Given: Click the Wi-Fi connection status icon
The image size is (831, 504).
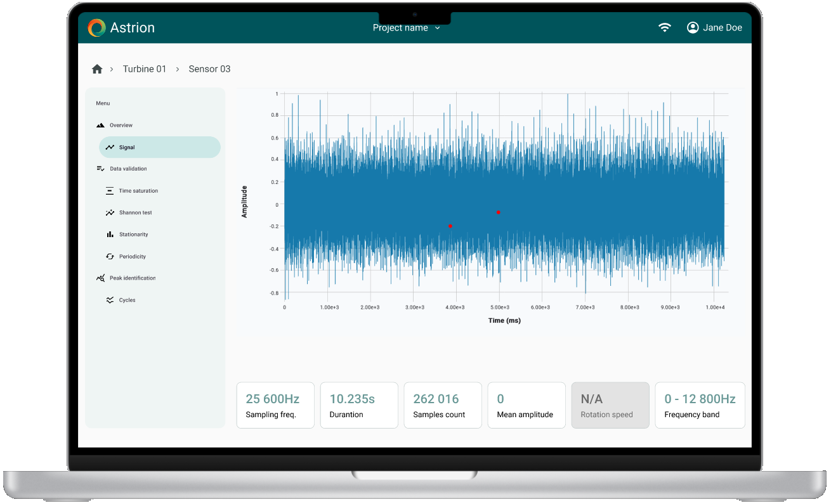Looking at the screenshot, I should pos(664,27).
